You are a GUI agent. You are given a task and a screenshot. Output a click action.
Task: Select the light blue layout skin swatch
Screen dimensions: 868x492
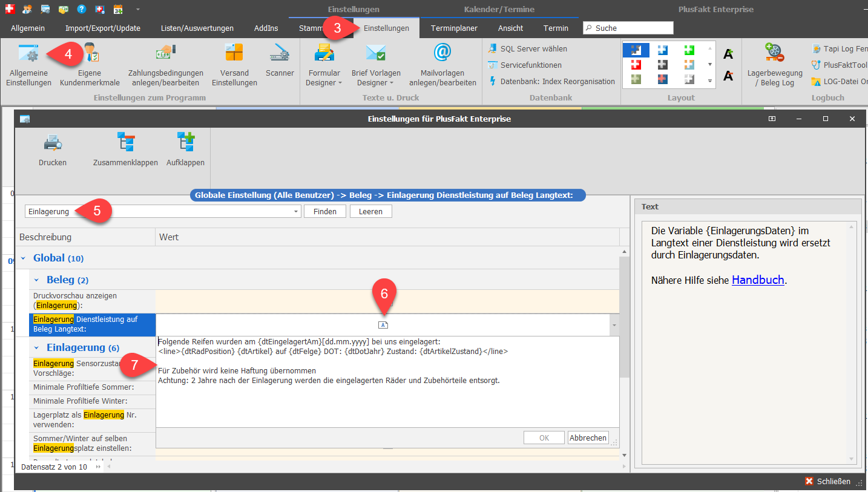pyautogui.click(x=663, y=50)
